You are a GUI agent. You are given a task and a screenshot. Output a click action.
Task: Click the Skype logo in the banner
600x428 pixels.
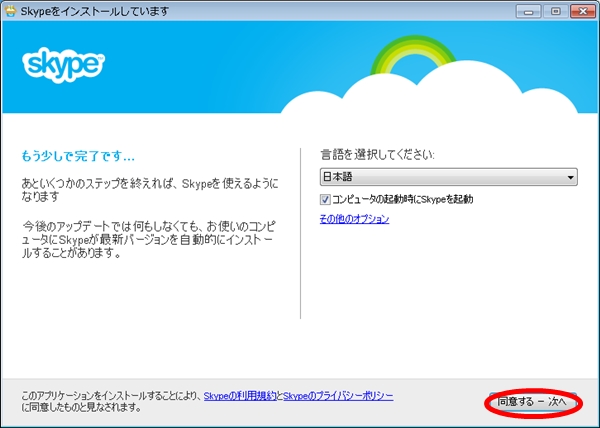coord(64,65)
